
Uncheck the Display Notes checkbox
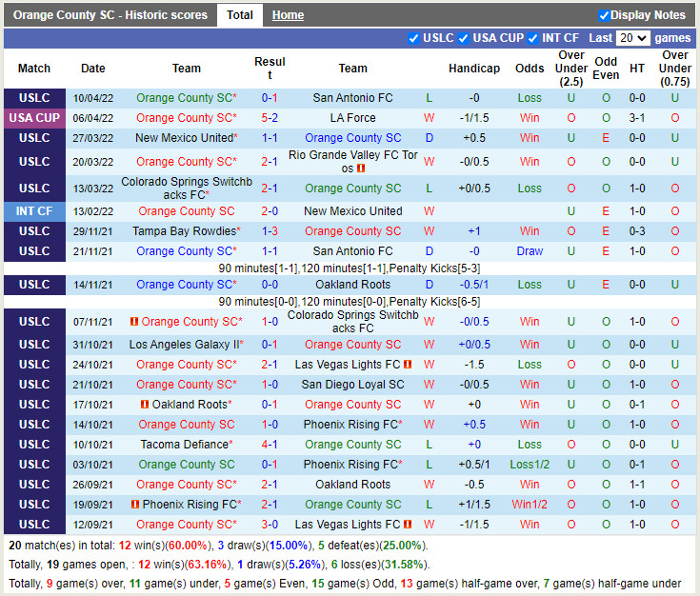tap(604, 15)
